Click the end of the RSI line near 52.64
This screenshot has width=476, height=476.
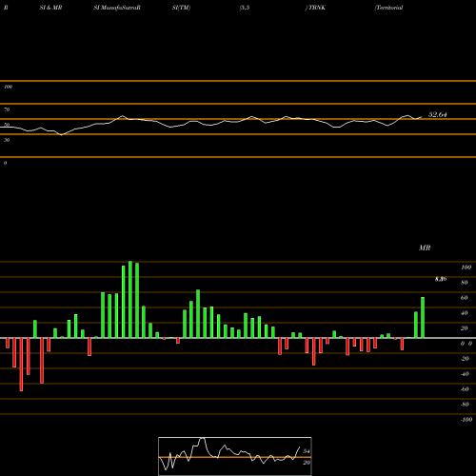click(422, 117)
